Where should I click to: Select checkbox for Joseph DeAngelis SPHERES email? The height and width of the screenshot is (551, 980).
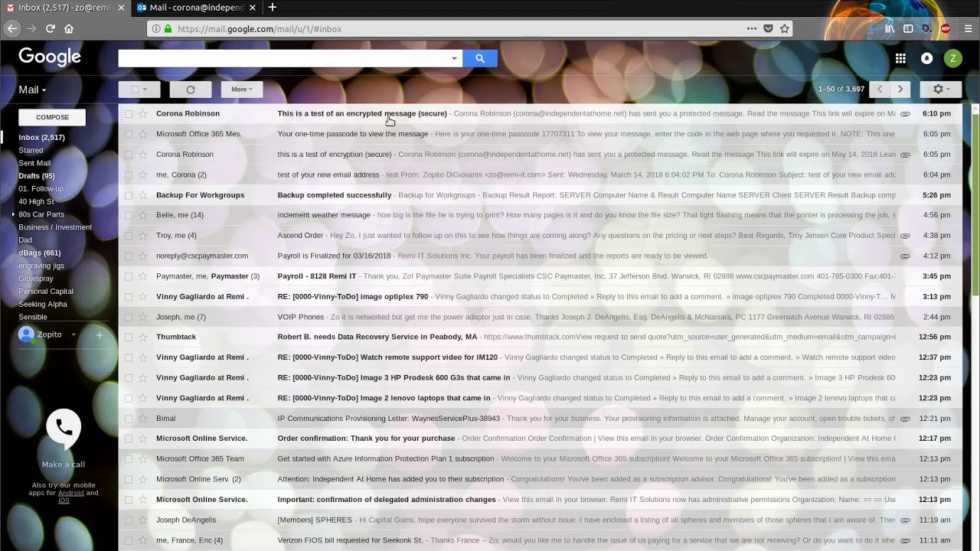click(x=129, y=520)
